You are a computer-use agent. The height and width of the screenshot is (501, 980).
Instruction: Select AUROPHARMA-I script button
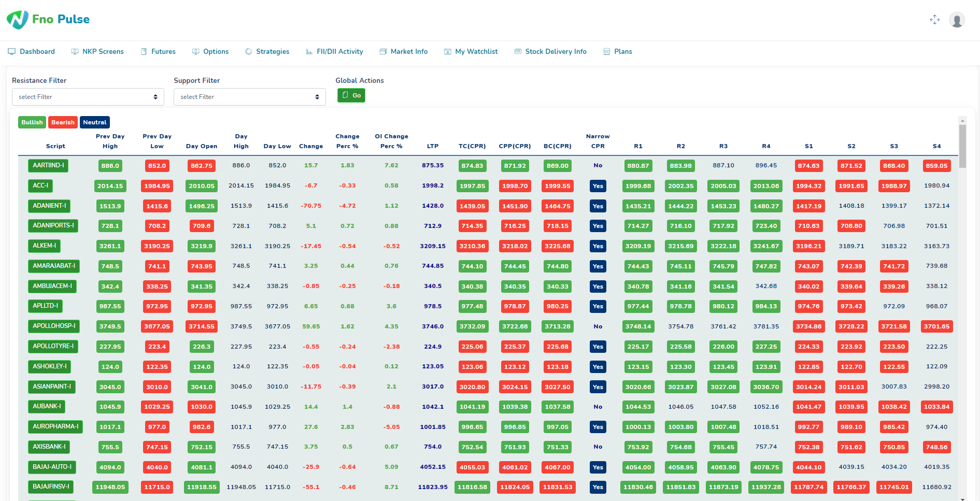pyautogui.click(x=55, y=427)
